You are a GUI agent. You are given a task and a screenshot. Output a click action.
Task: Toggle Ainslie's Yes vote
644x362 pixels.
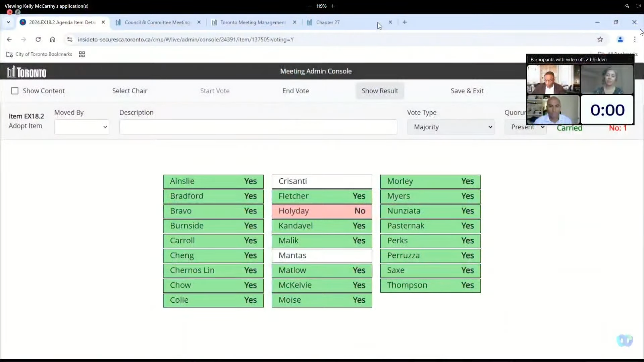pyautogui.click(x=213, y=181)
